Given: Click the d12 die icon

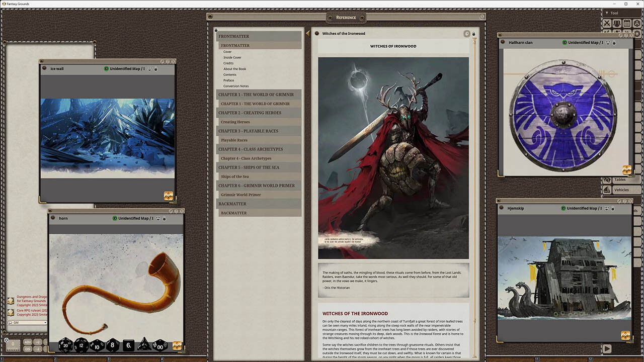Looking at the screenshot, I should click(82, 345).
